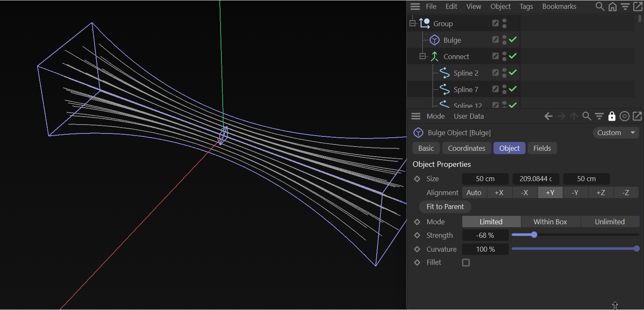Switch to the Fields tab
644x310 pixels.
point(542,148)
